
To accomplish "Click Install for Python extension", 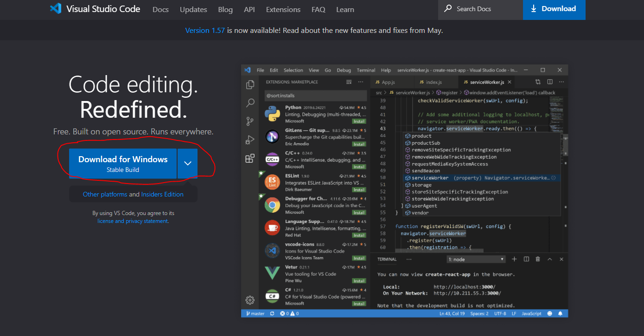I will [x=359, y=121].
